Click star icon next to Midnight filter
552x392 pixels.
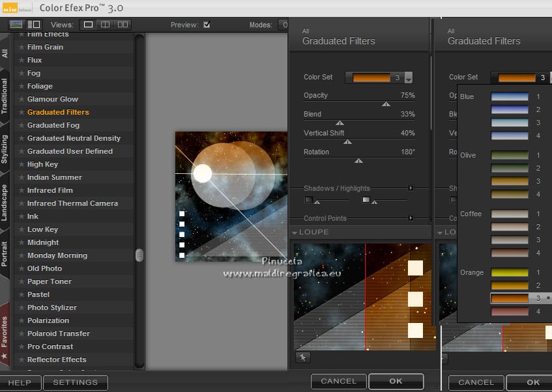22,242
